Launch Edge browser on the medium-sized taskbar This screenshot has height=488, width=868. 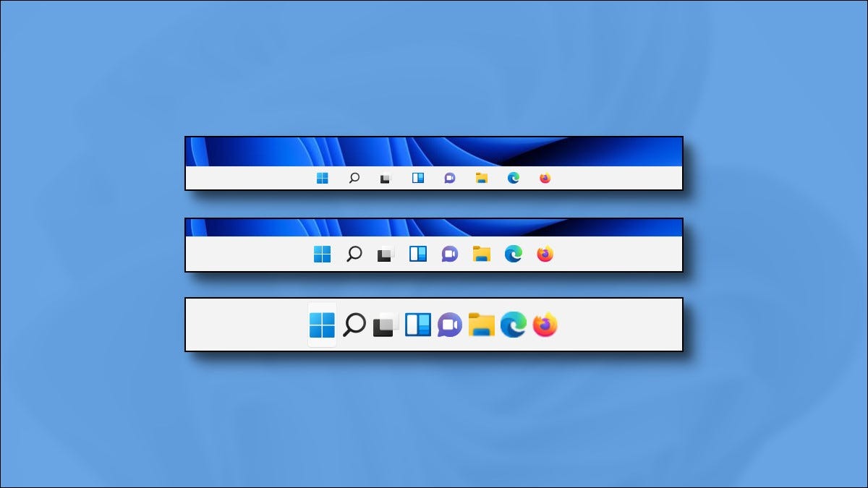pos(514,254)
